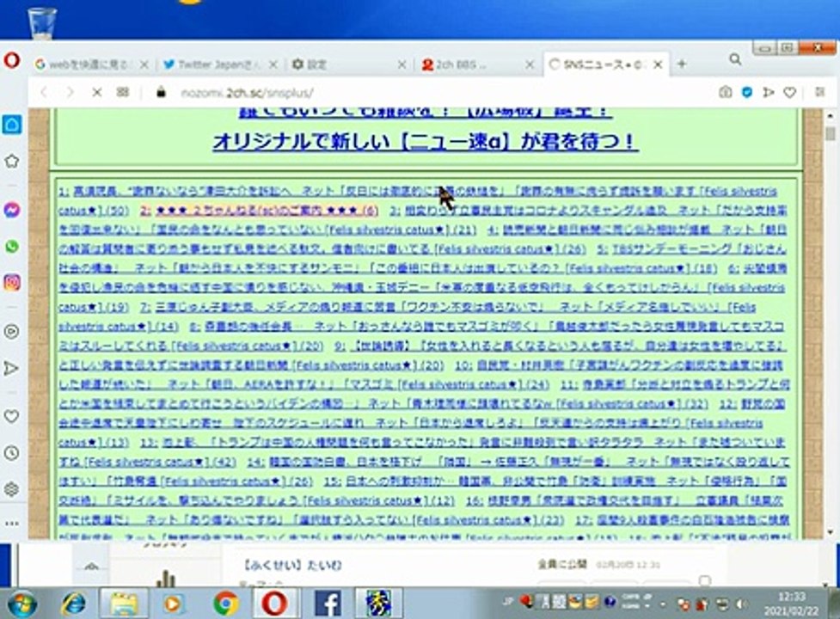The width and height of the screenshot is (840, 619).
Task: Open a new tab with the plus button
Action: click(682, 64)
